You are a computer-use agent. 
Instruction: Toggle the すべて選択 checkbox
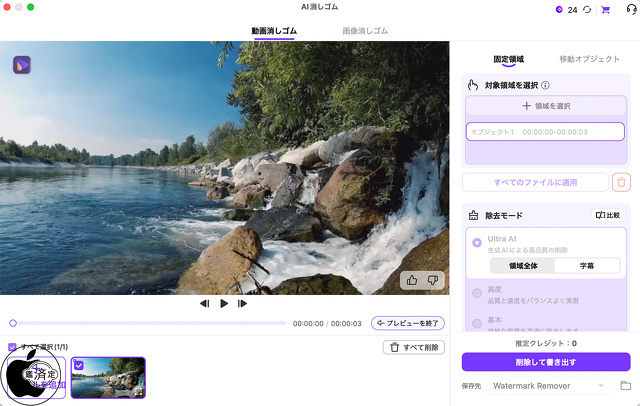coord(12,347)
